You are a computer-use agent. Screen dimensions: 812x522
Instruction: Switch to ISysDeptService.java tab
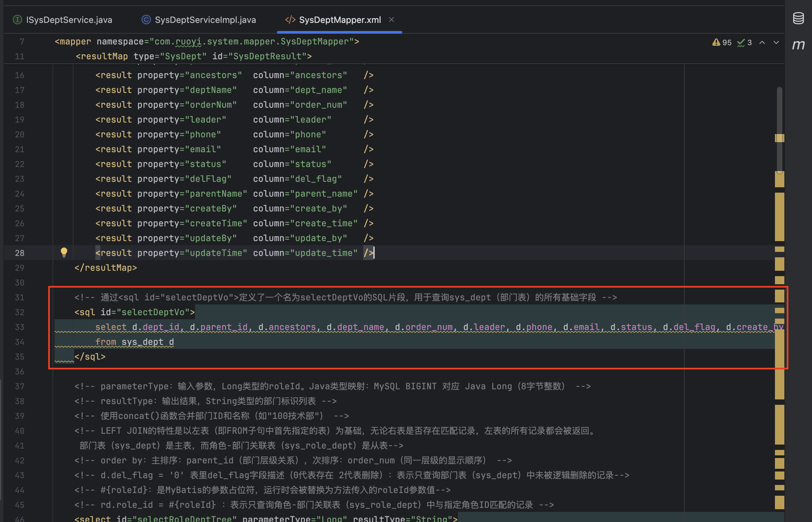click(69, 20)
